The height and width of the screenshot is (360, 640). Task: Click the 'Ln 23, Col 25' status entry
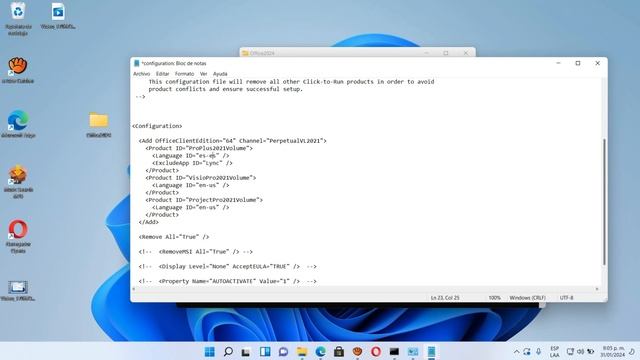[x=445, y=298]
